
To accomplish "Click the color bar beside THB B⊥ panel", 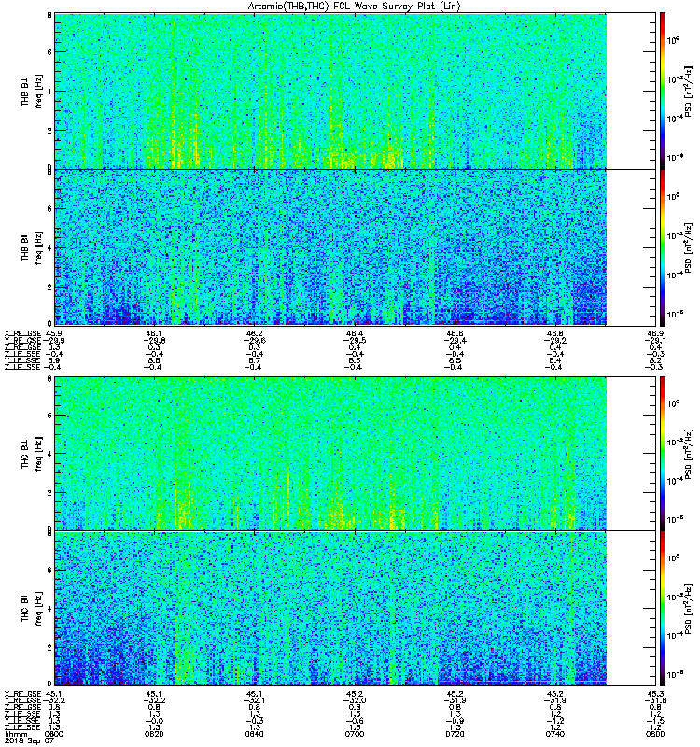I will pyautogui.click(x=663, y=91).
